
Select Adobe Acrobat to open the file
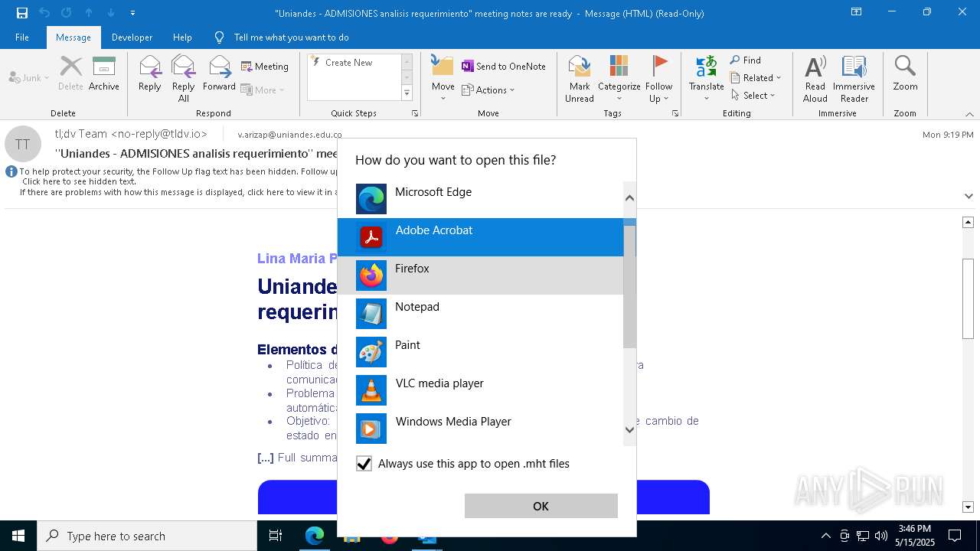click(481, 237)
